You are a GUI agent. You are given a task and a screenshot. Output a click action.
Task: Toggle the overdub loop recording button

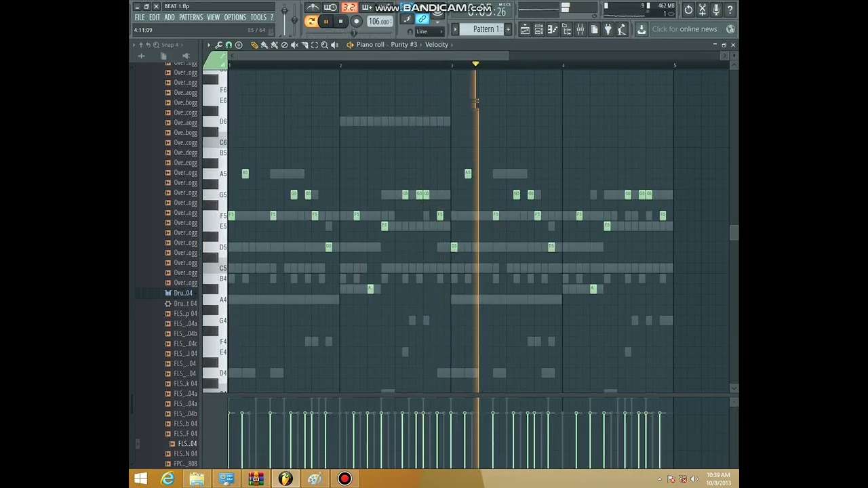click(368, 7)
